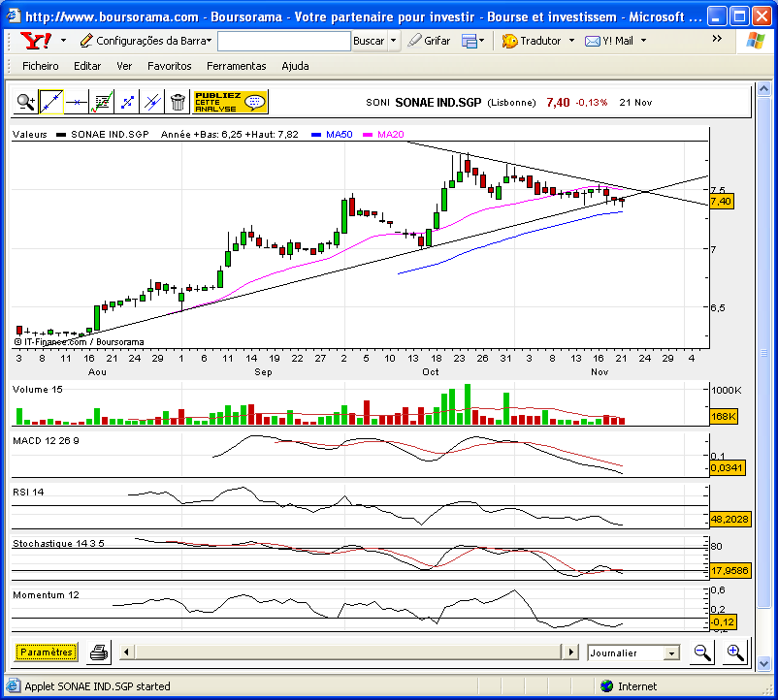Click the Buscar search button
The image size is (778, 700).
coord(369,41)
